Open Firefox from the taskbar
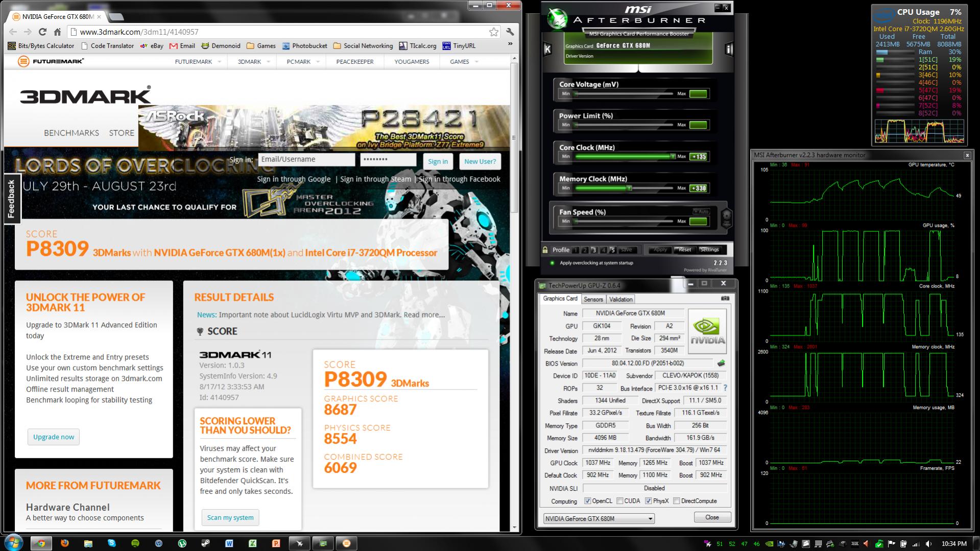This screenshot has width=980, height=551. [x=64, y=543]
